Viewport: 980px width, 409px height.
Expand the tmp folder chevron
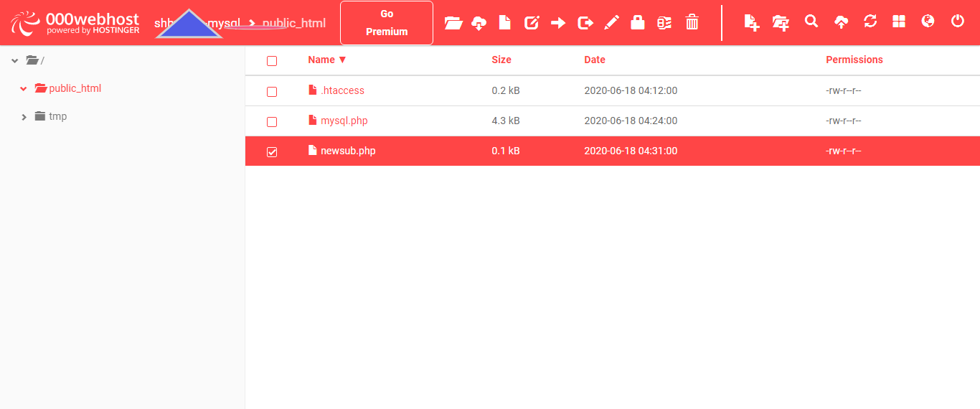tap(24, 116)
